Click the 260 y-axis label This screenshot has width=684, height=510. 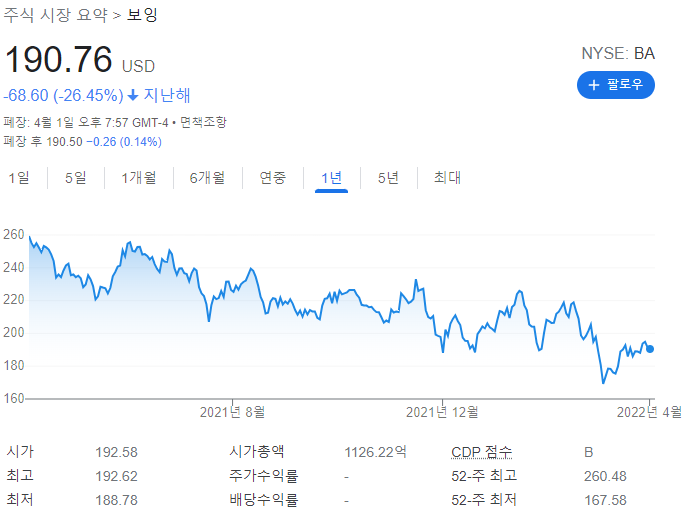click(14, 235)
